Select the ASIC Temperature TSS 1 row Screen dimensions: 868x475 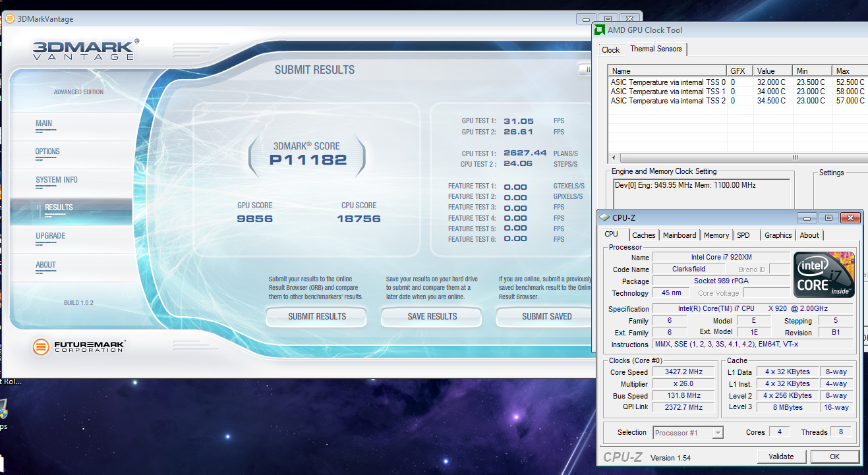[x=738, y=92]
